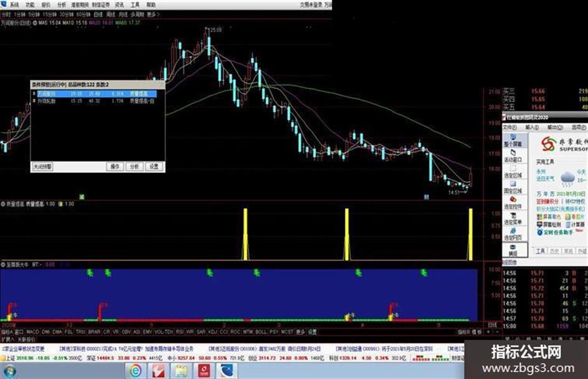
Task: Switch to 周线 period tab
Action: click(111, 15)
